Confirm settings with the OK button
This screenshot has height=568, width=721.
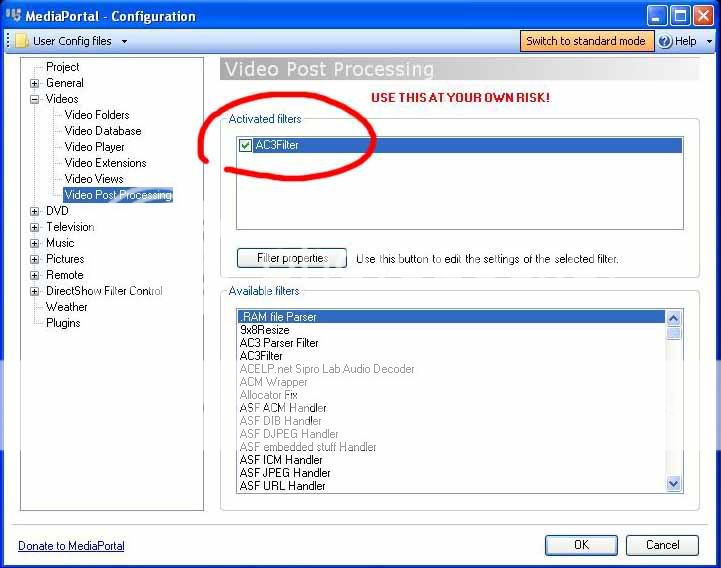coord(581,545)
